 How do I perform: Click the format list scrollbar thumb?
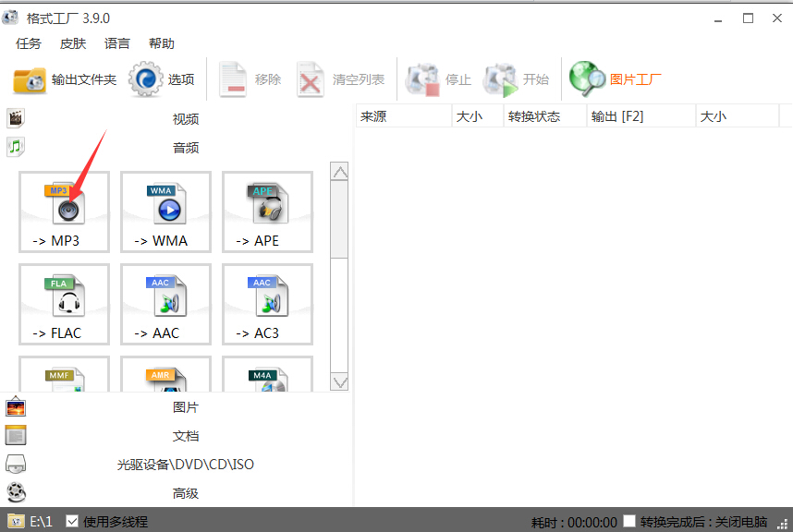[x=339, y=220]
